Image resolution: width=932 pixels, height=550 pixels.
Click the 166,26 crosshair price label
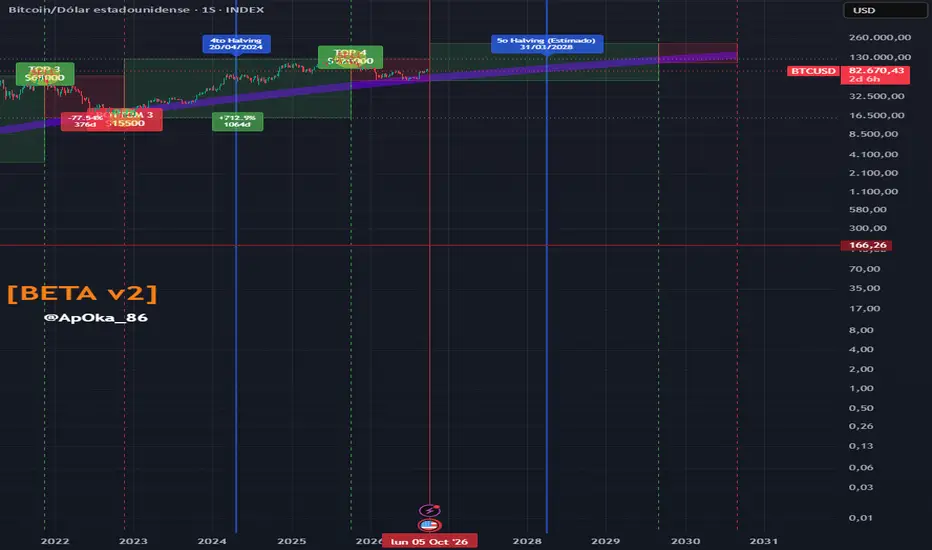tap(867, 245)
